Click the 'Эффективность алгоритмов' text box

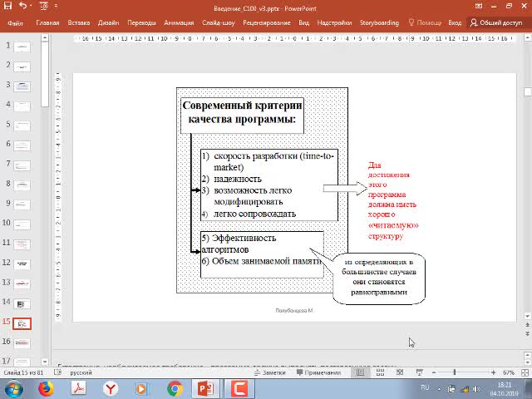point(262,254)
